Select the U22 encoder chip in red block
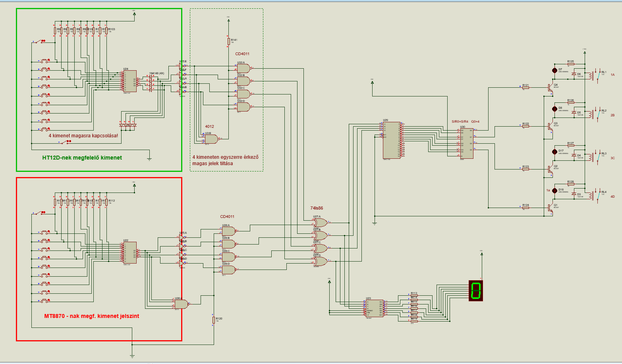 click(x=129, y=253)
